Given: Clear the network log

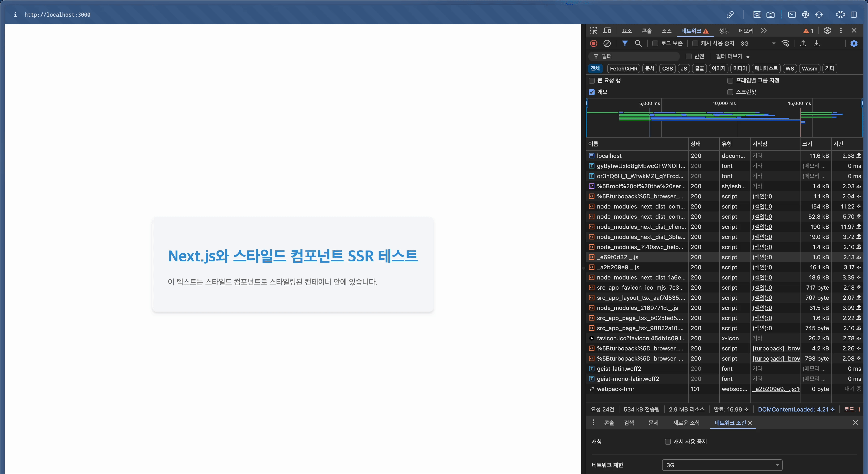Looking at the screenshot, I should pos(607,43).
